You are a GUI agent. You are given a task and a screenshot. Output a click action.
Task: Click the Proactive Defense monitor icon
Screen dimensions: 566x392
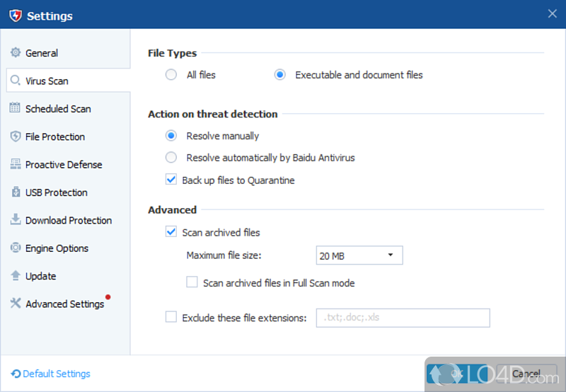point(16,164)
